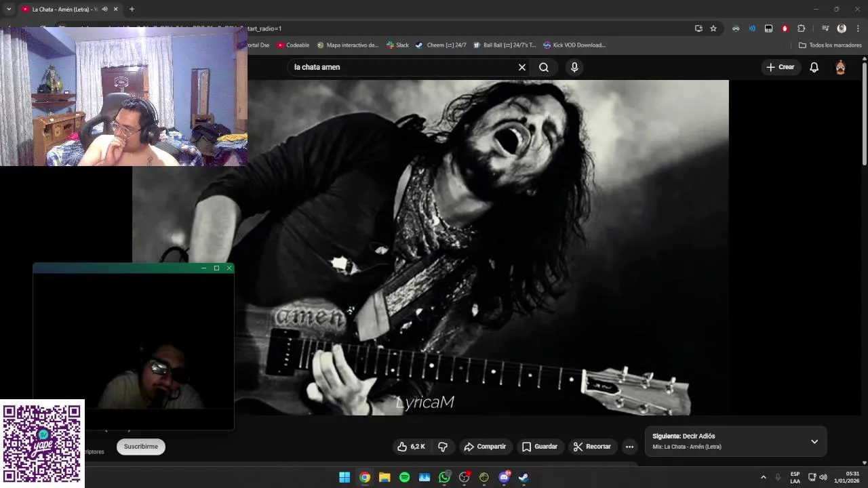This screenshot has width=868, height=488.
Task: Open File Explorer from the taskbar
Action: [x=384, y=477]
